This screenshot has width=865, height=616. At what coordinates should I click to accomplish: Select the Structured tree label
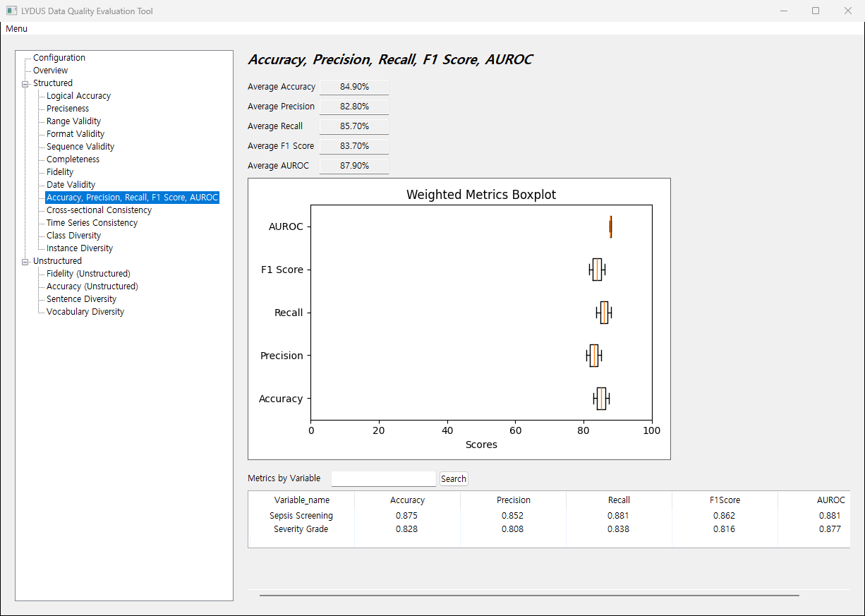(x=53, y=83)
